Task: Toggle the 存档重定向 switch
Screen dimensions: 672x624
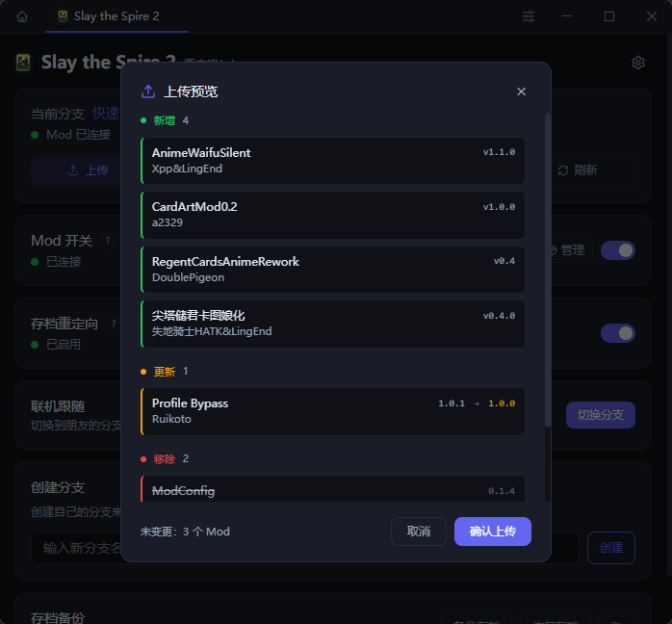Action: click(617, 333)
